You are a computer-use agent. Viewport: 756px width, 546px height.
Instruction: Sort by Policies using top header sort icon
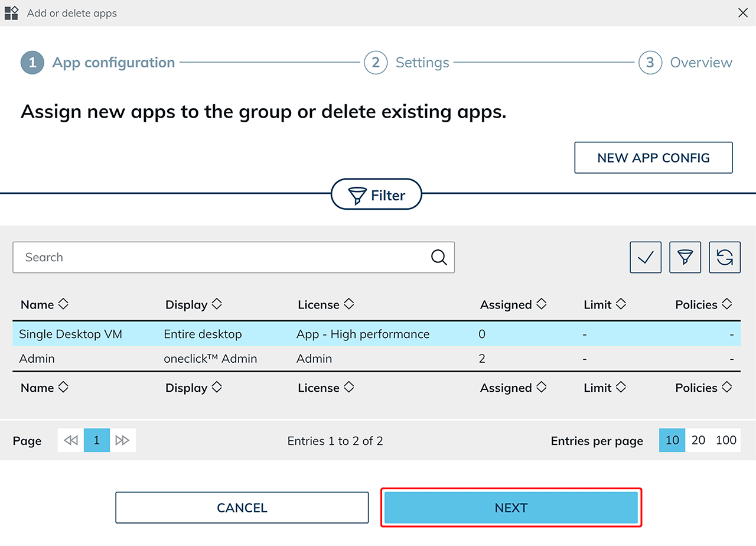(726, 304)
